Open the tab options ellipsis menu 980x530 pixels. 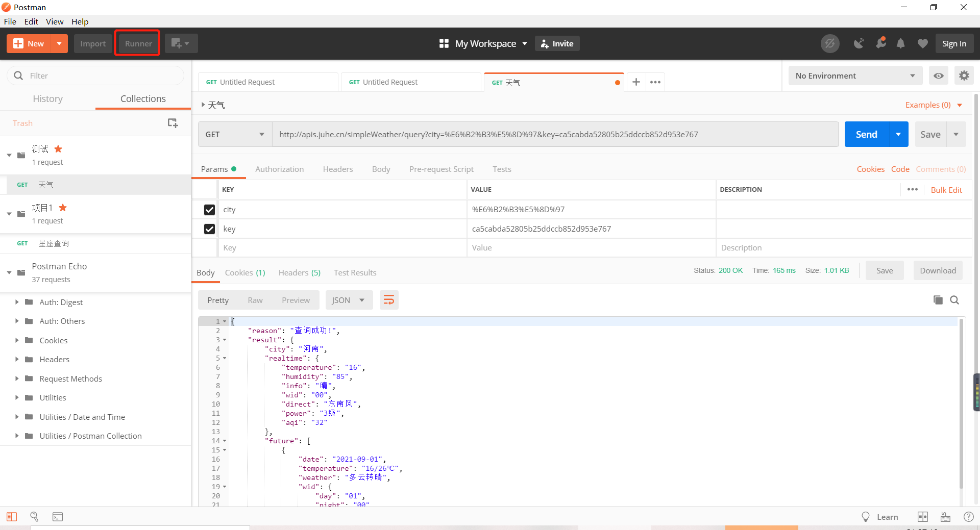coord(655,82)
